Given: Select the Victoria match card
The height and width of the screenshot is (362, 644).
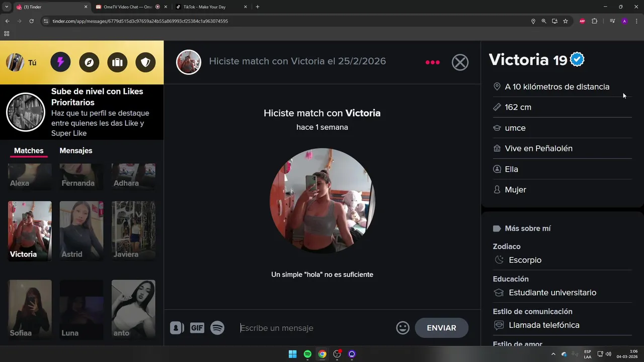Looking at the screenshot, I should [x=30, y=231].
